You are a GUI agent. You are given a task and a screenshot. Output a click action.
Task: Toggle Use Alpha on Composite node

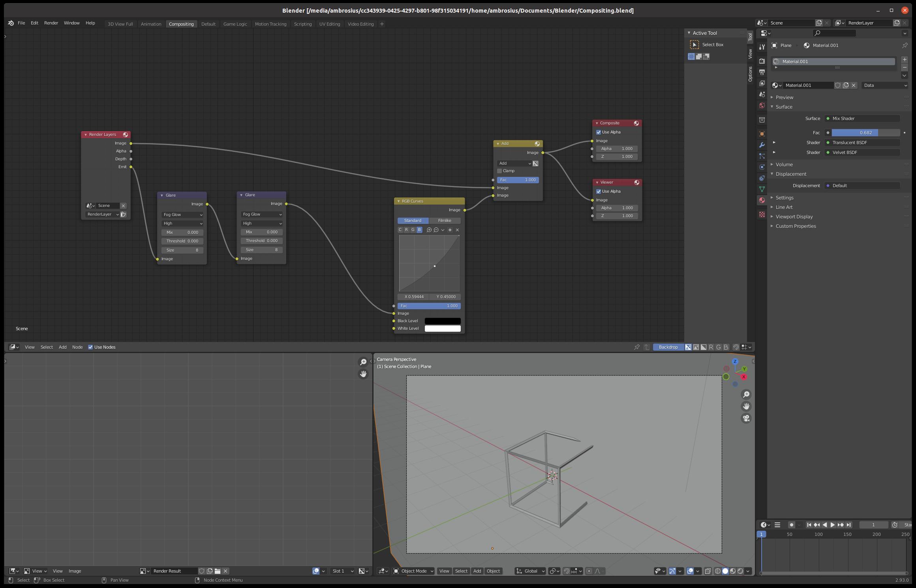599,132
